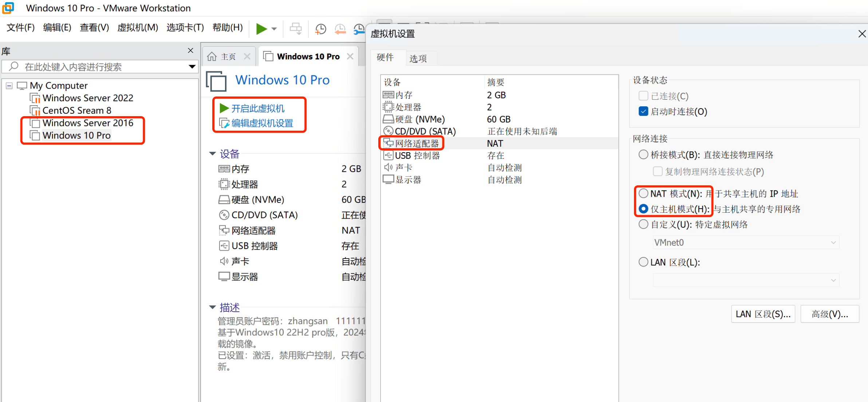
Task: Click the search magnifier icon in library
Action: click(13, 66)
